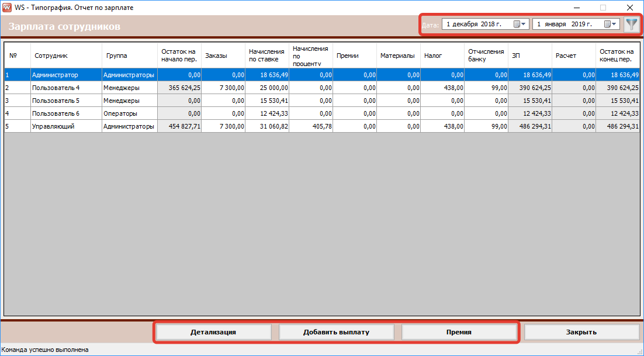Sort by the Группа column header

tap(130, 56)
